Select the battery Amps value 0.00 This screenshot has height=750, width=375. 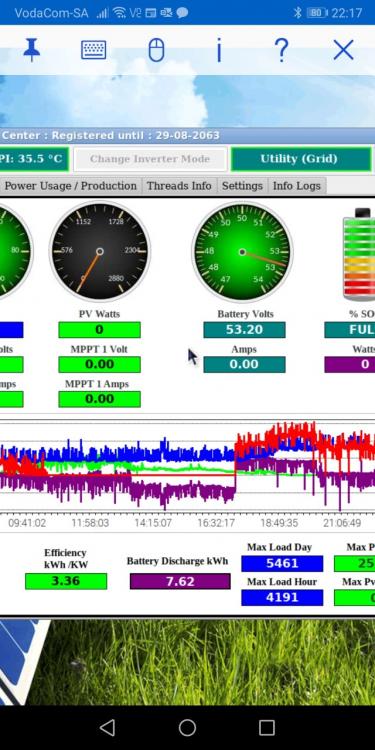pyautogui.click(x=244, y=364)
